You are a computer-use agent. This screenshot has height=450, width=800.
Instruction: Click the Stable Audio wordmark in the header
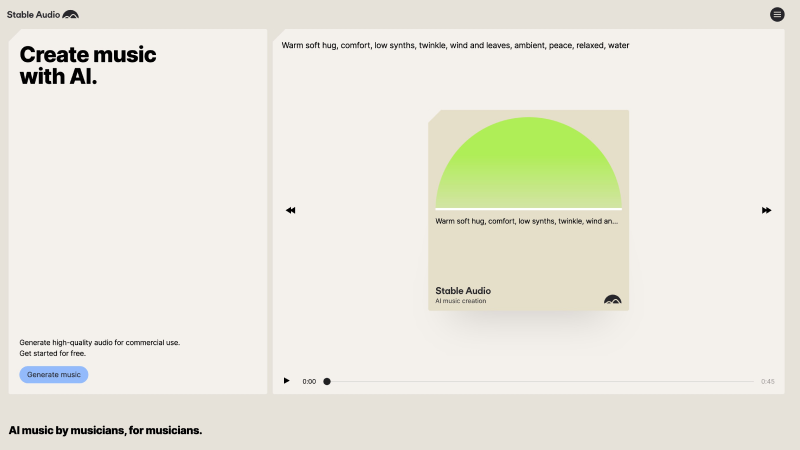pyautogui.click(x=33, y=15)
